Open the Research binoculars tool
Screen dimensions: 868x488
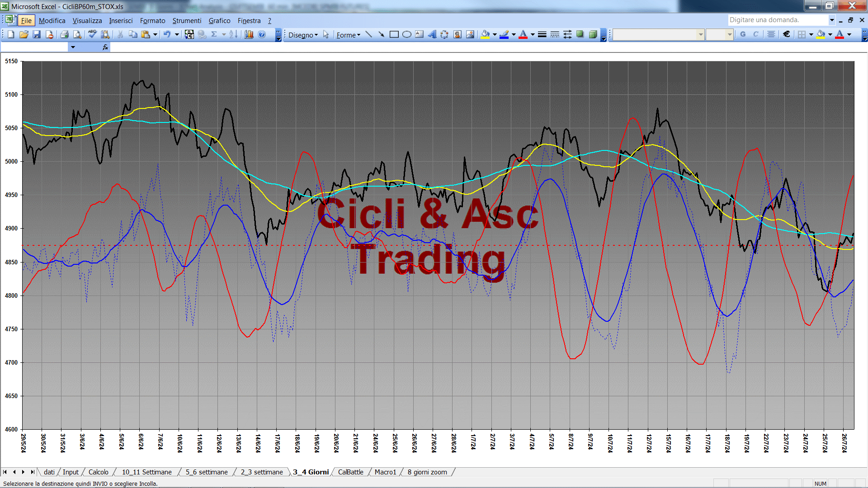click(105, 35)
